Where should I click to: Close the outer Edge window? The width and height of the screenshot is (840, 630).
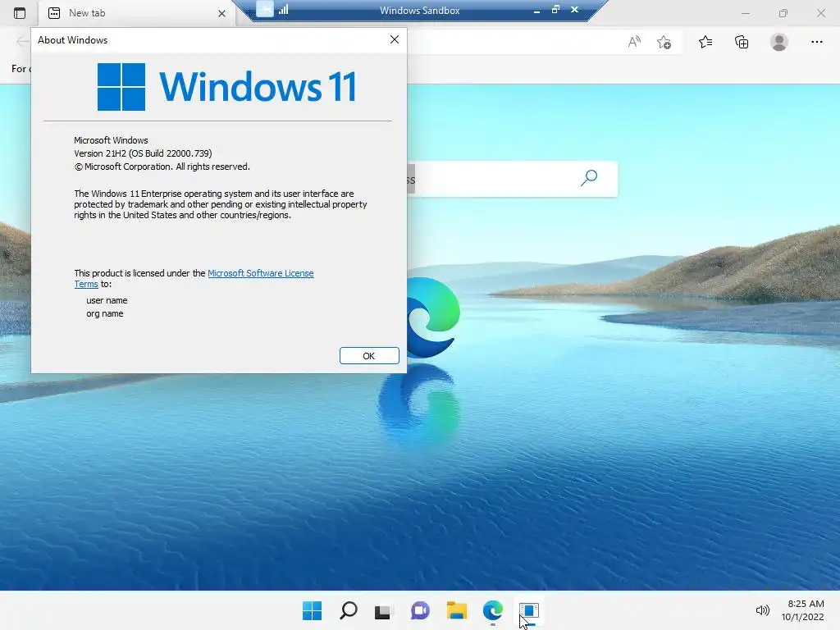point(820,13)
